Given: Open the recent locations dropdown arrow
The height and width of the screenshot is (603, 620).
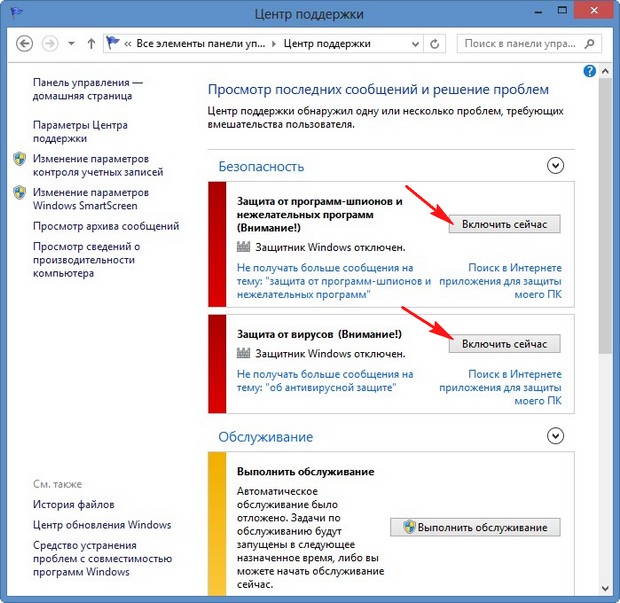Looking at the screenshot, I should [71, 43].
